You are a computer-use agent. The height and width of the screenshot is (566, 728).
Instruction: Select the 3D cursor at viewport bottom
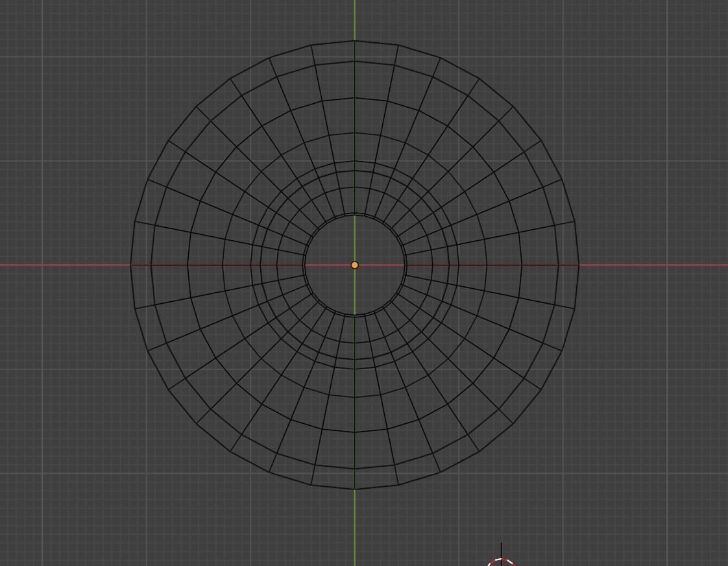pyautogui.click(x=502, y=556)
